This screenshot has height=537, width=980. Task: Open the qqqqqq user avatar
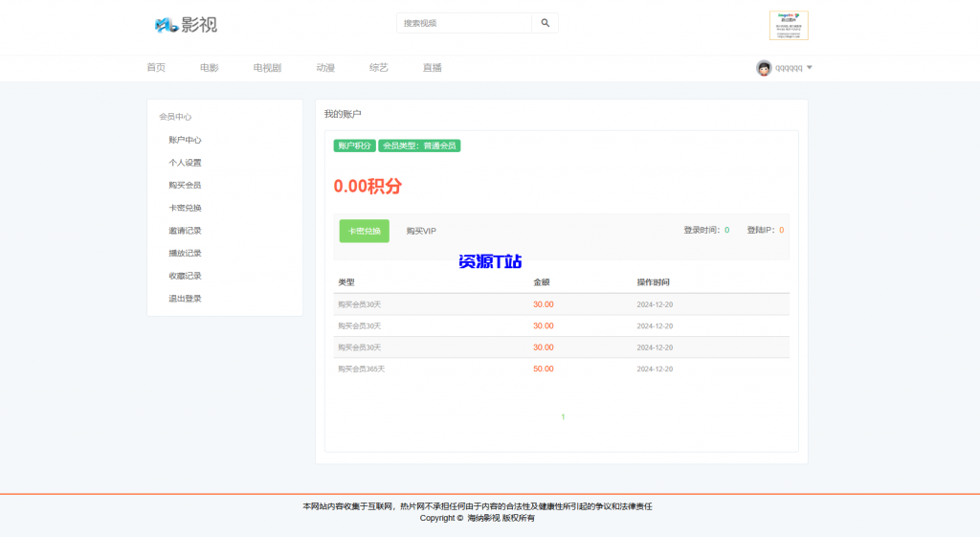tap(763, 68)
